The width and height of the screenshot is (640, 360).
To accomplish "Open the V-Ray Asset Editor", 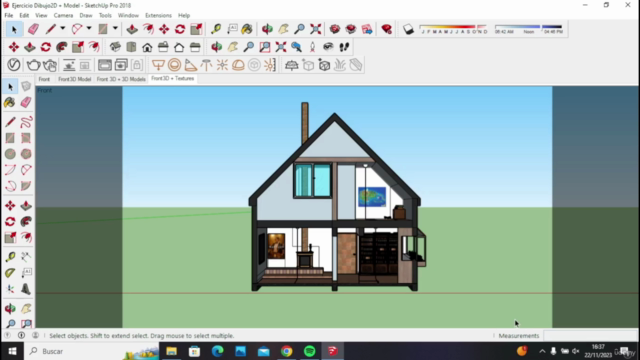I will click(13, 65).
